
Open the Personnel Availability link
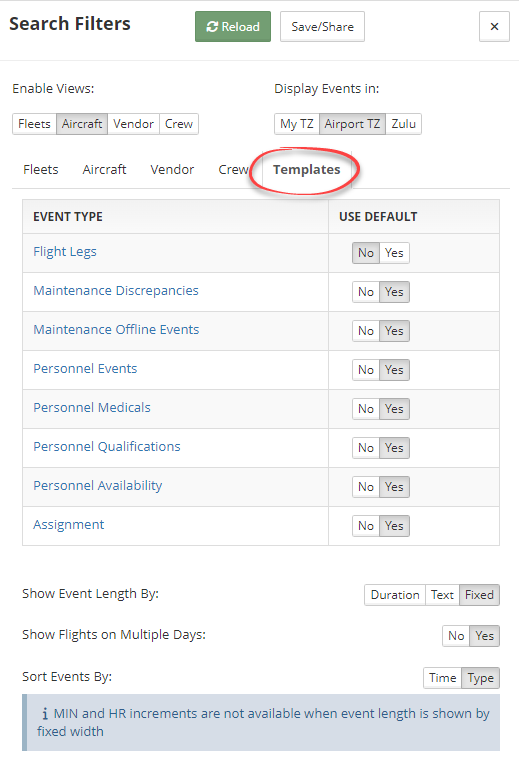pyautogui.click(x=97, y=486)
